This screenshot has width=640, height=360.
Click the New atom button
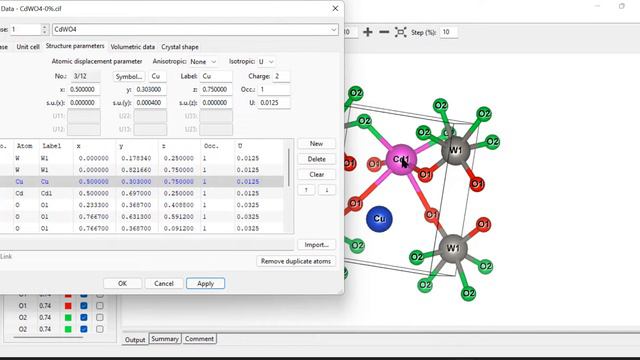[316, 144]
